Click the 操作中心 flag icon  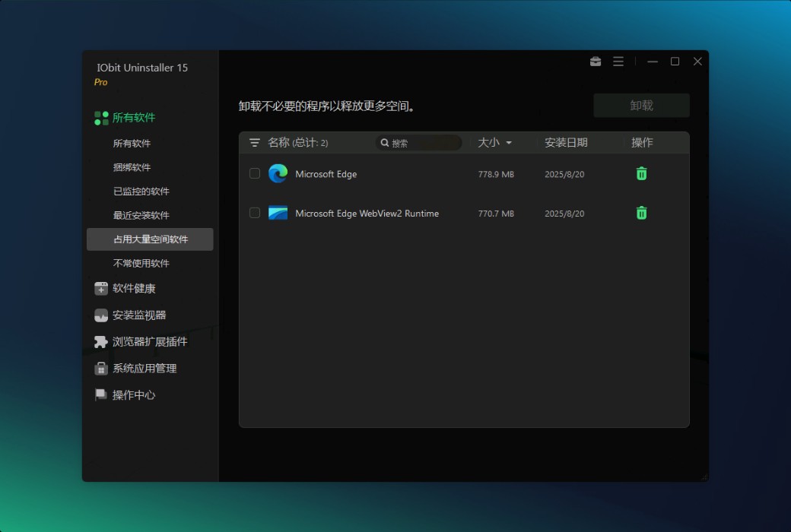[101, 395]
